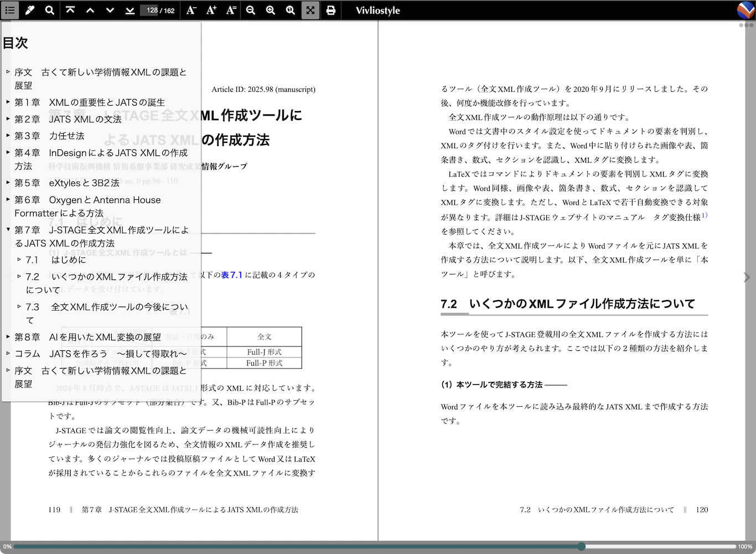Viewport: 756px width, 554px height.
Task: Collapse the 第7章 J-STAGE chapter triangle
Action: click(x=8, y=229)
